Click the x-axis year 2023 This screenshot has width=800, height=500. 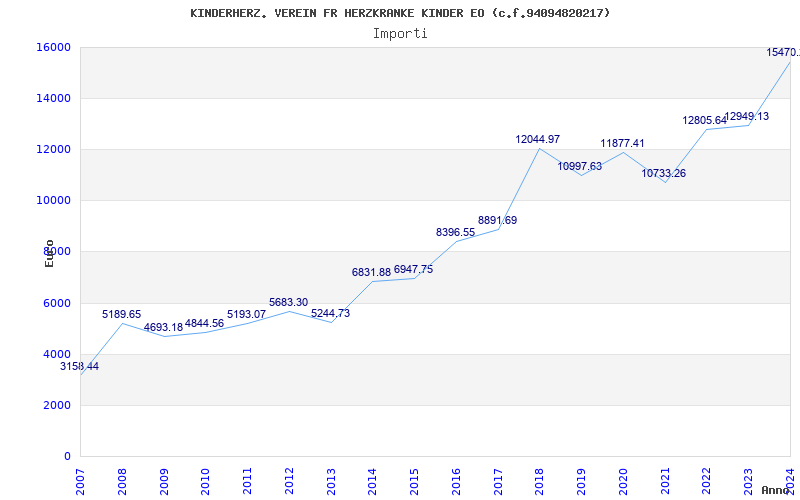click(x=748, y=482)
